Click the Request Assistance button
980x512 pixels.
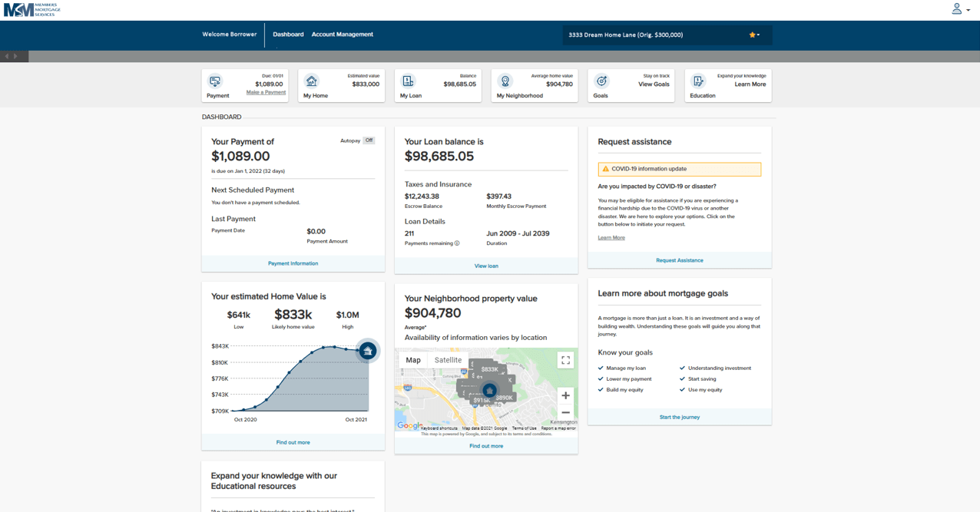pos(680,260)
